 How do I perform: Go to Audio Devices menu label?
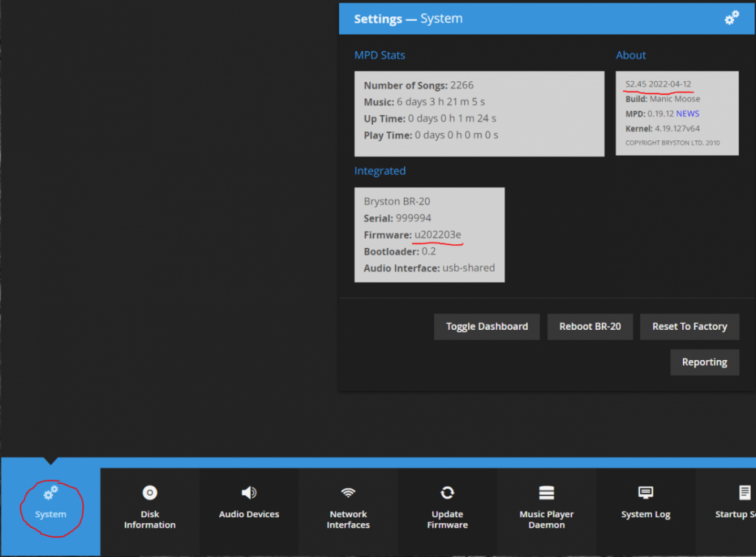pyautogui.click(x=249, y=514)
